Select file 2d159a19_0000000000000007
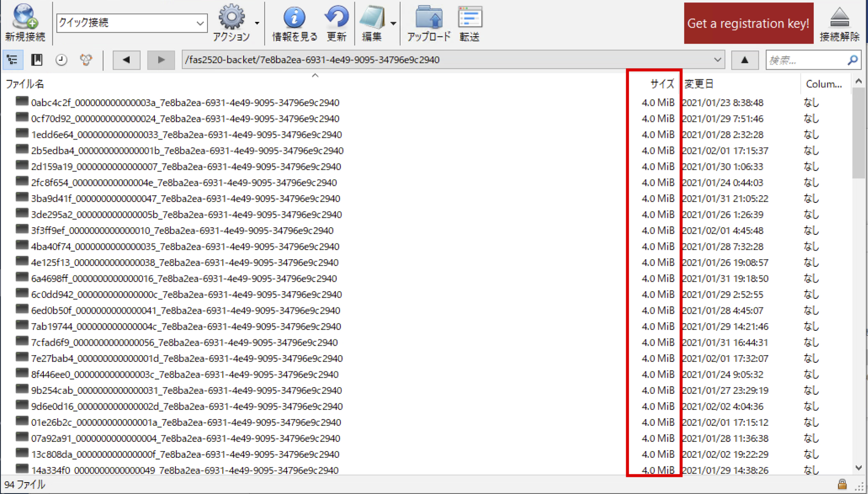The height and width of the screenshot is (494, 868). pyautogui.click(x=186, y=167)
